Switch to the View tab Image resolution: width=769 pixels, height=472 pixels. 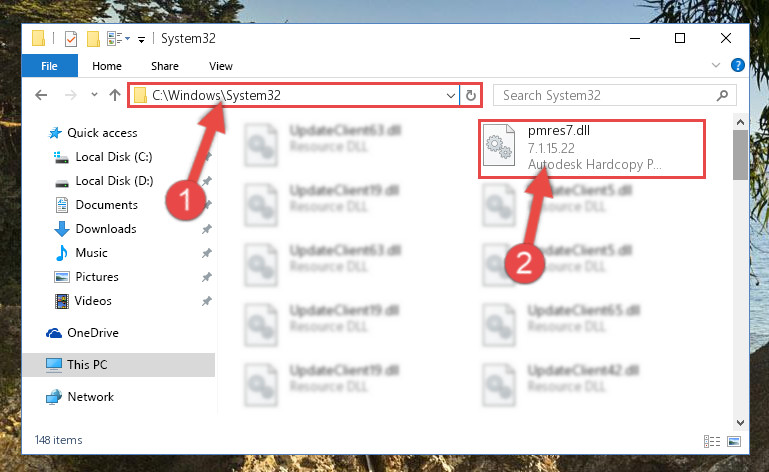point(221,66)
